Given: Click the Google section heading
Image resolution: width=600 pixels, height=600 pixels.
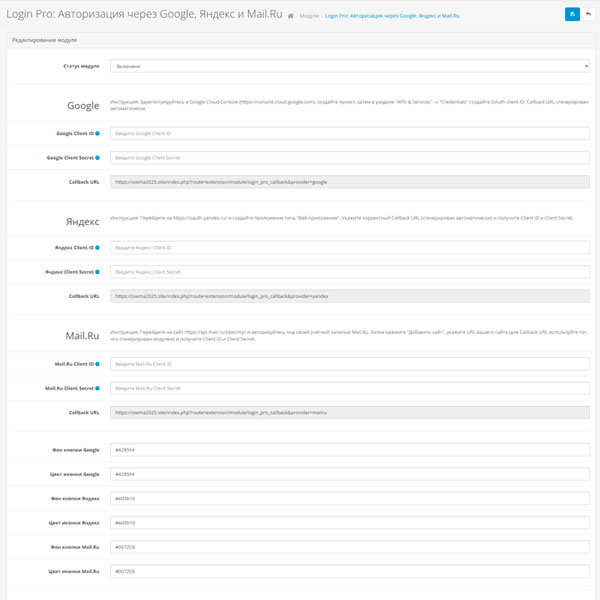Looking at the screenshot, I should pos(83,106).
